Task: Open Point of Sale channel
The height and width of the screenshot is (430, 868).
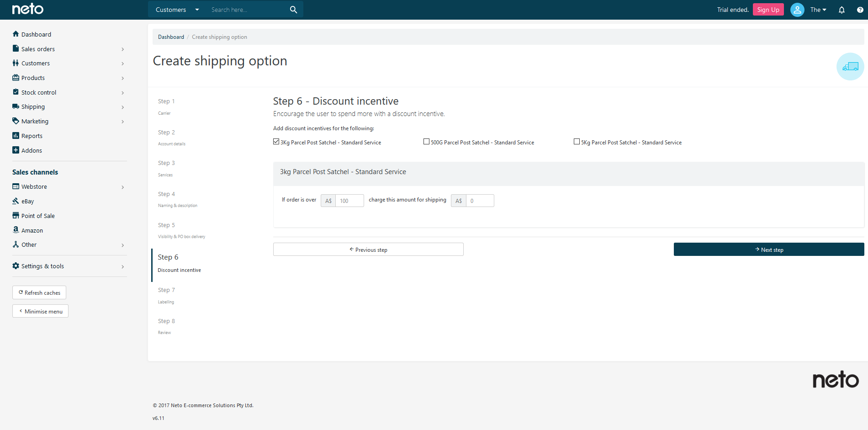Action: coord(38,216)
